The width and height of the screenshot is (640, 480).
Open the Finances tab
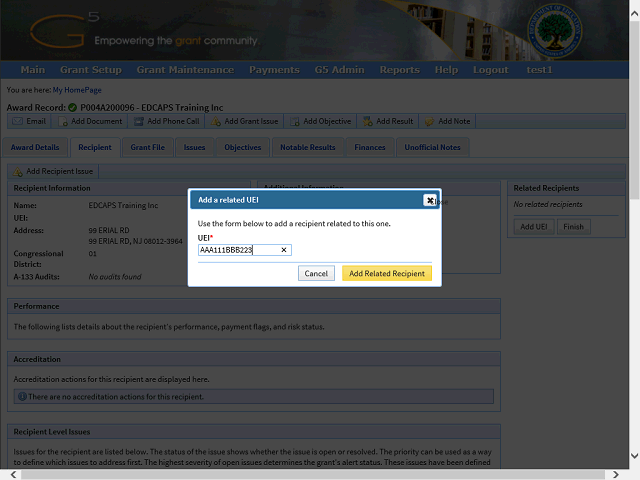370,147
